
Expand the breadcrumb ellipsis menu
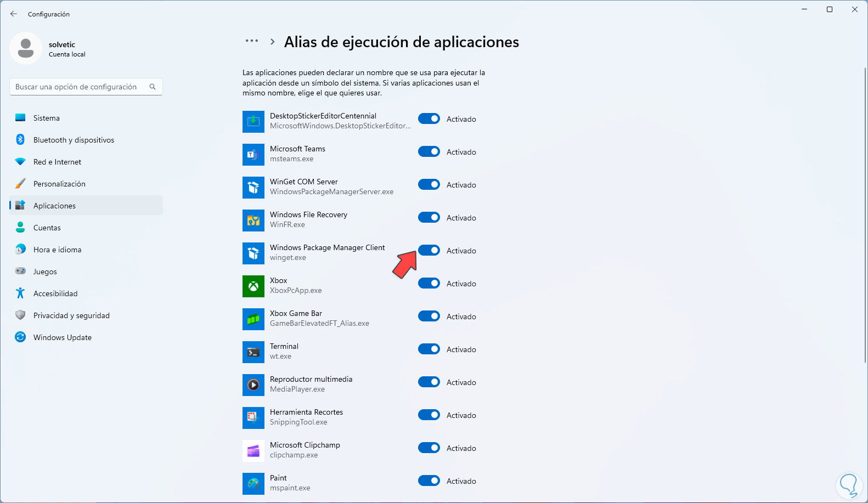tap(252, 41)
